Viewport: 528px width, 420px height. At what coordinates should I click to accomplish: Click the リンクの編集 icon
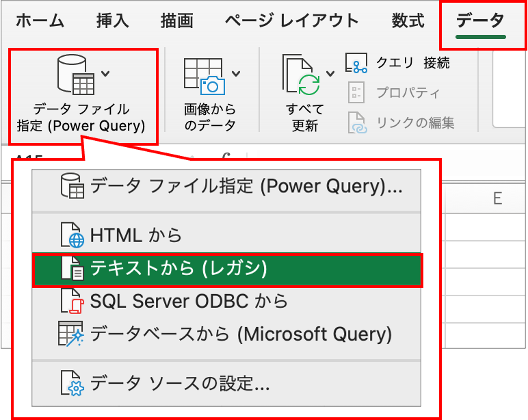(x=357, y=122)
